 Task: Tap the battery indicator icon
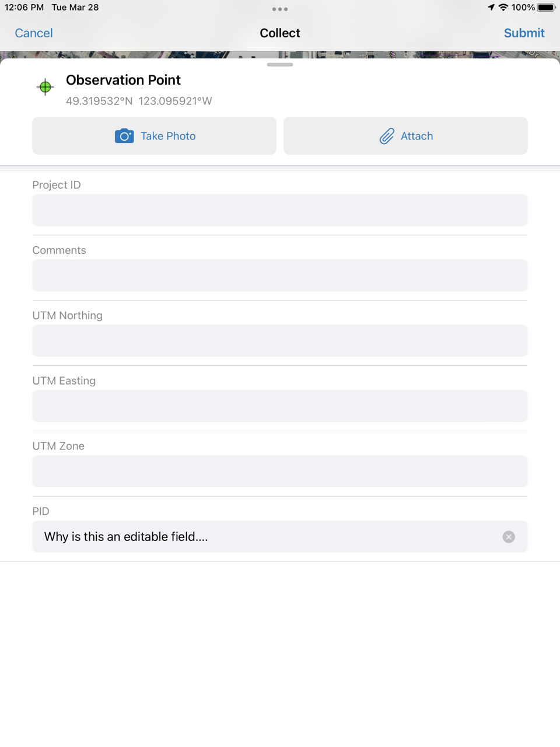(546, 8)
